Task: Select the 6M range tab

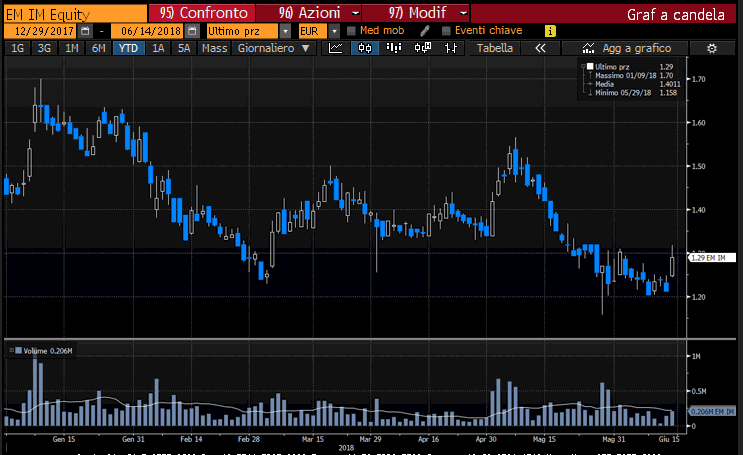Action: coord(99,48)
